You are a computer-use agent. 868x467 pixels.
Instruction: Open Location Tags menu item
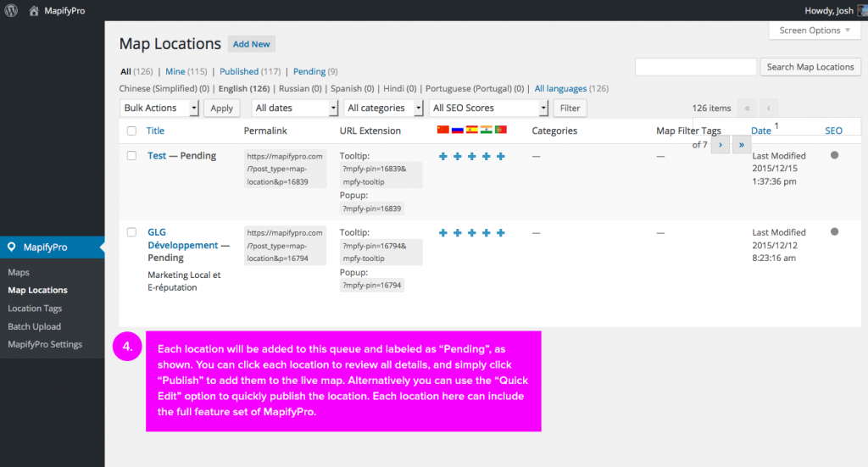tap(35, 309)
